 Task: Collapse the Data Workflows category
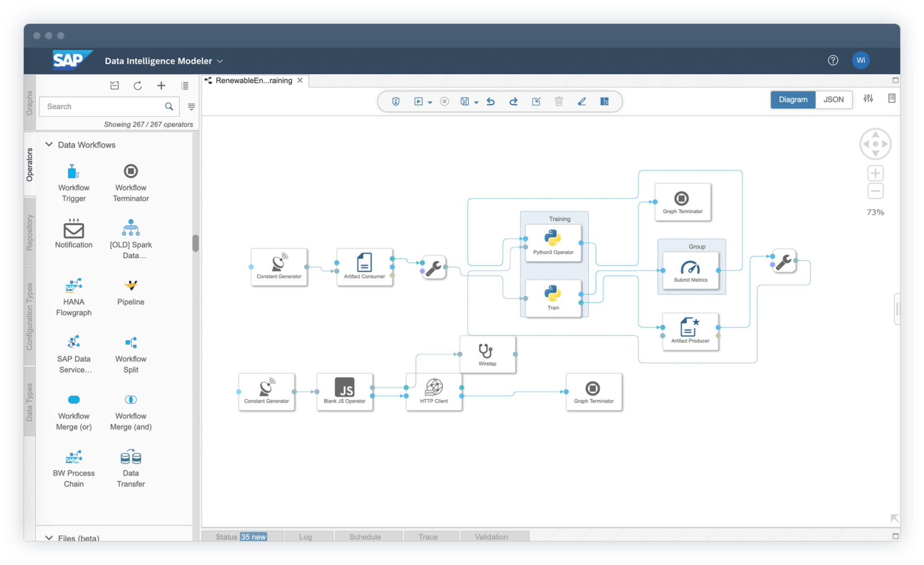pos(49,145)
